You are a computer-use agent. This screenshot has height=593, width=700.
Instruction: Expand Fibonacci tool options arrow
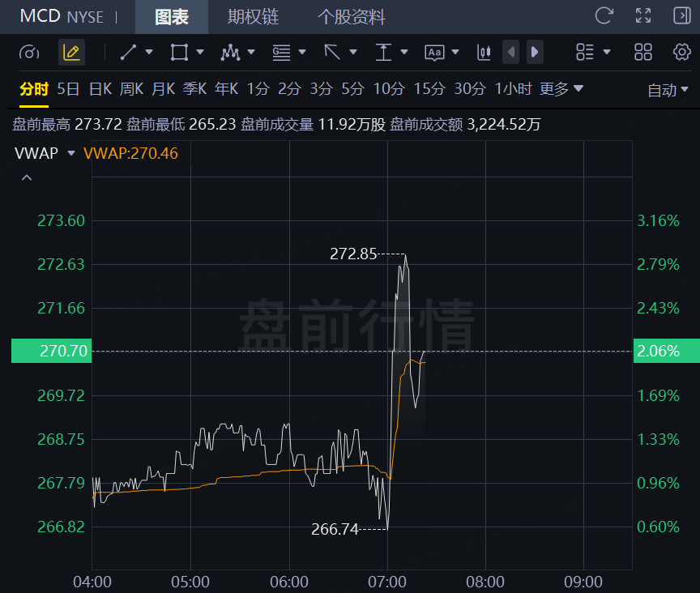(x=302, y=52)
